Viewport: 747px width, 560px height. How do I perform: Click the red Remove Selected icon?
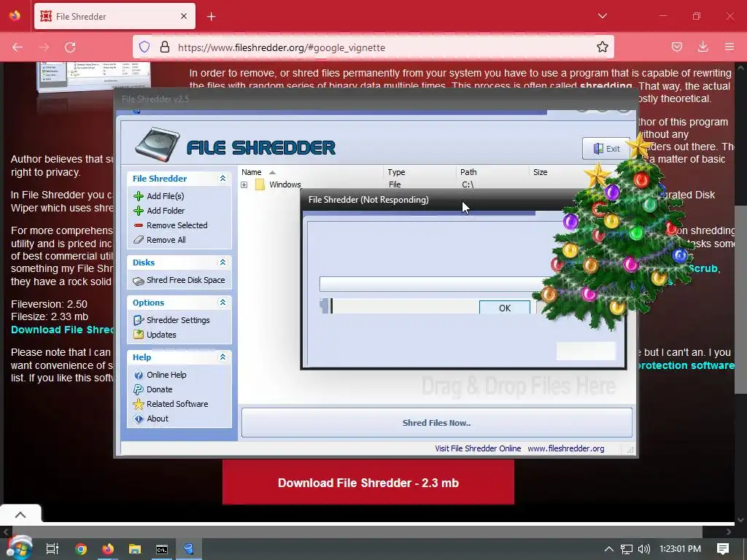(x=138, y=225)
